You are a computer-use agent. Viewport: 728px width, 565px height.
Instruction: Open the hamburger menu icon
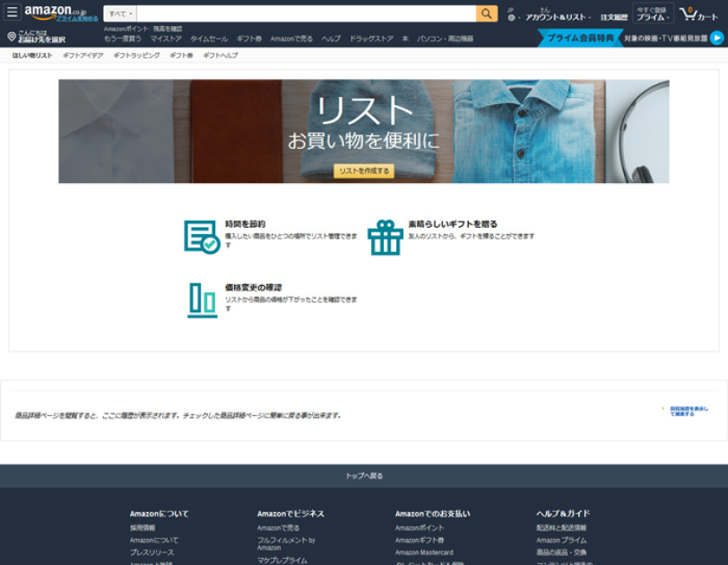tap(12, 12)
